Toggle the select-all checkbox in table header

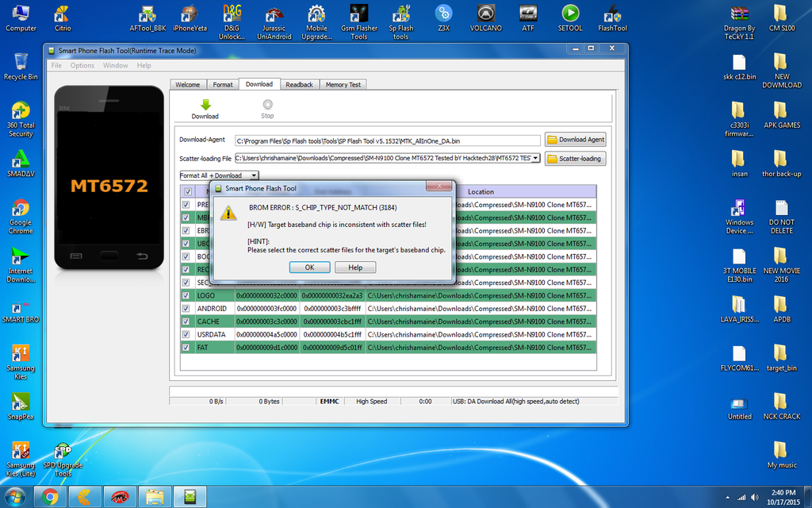188,191
